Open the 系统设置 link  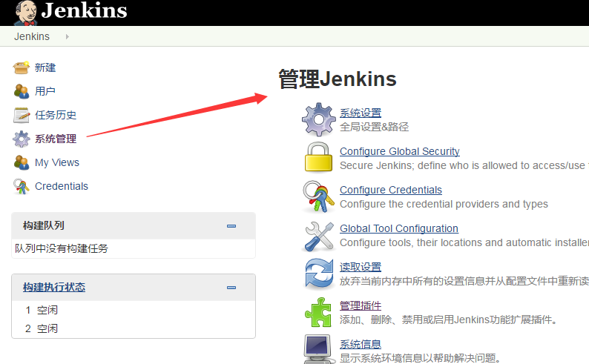[x=361, y=113]
